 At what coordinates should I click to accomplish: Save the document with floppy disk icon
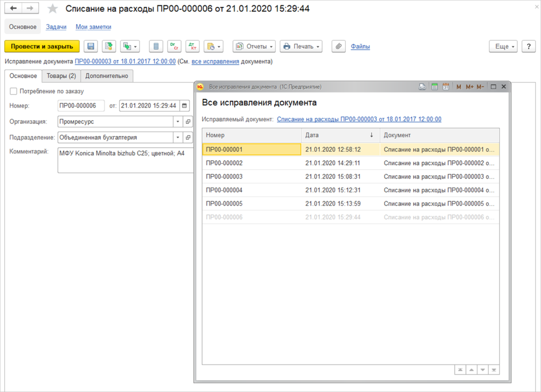click(91, 46)
